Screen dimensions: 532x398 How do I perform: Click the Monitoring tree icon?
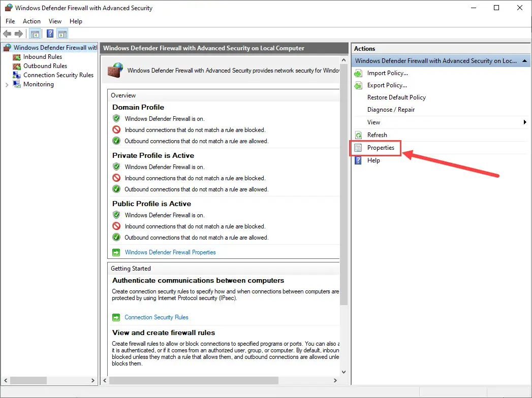17,84
